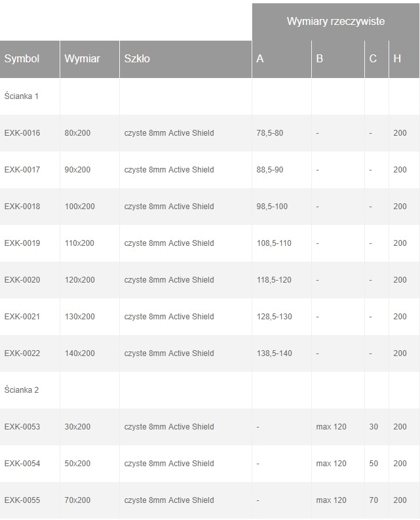Click the Ścianka 1 section row
Image resolution: width=420 pixels, height=520 pixels.
point(22,96)
